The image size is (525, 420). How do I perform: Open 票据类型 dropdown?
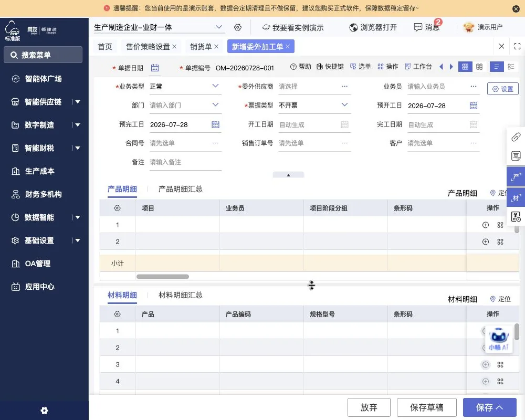point(344,105)
